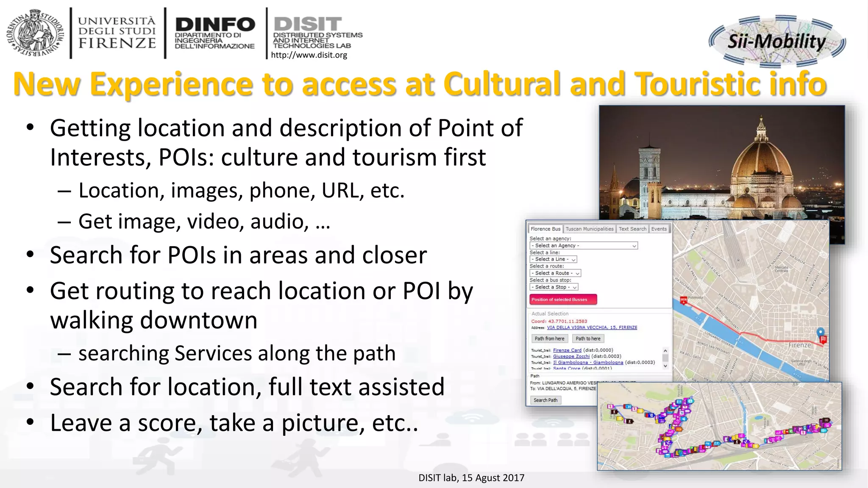This screenshot has height=488, width=868.
Task: Click the red start marker near Polimoda
Action: (x=683, y=300)
